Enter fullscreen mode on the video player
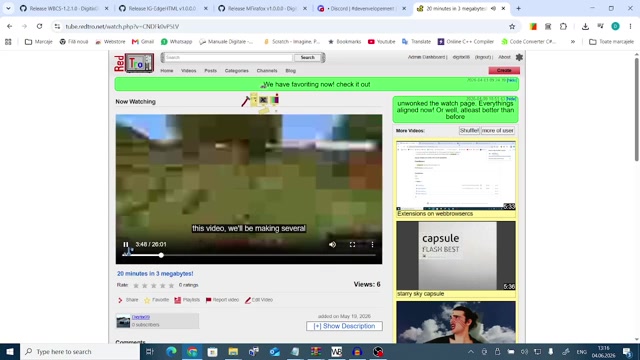This screenshot has width=640, height=360. pyautogui.click(x=352, y=244)
